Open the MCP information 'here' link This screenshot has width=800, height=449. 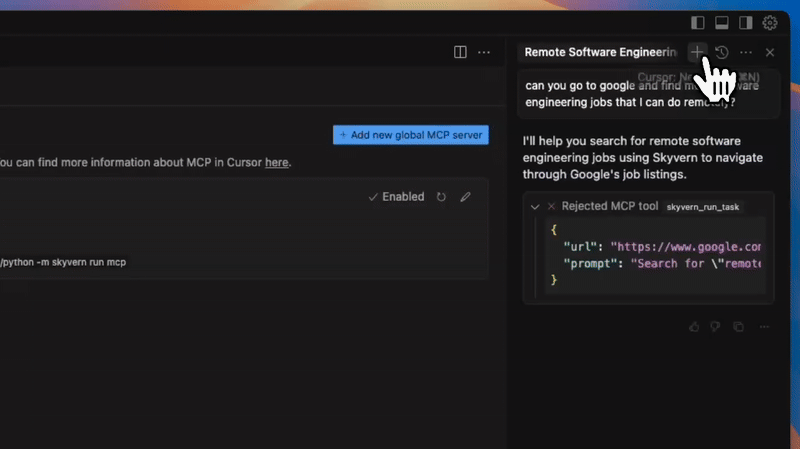point(277,162)
